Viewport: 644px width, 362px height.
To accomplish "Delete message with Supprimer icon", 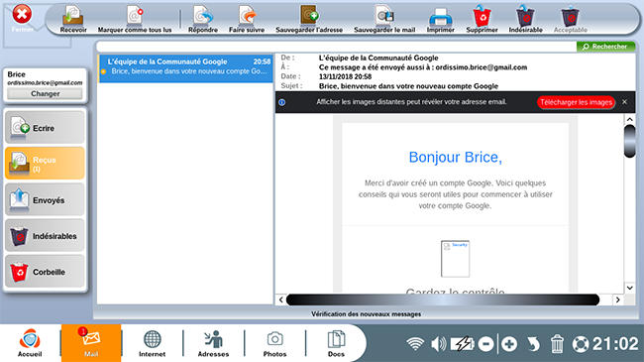I will point(483,17).
